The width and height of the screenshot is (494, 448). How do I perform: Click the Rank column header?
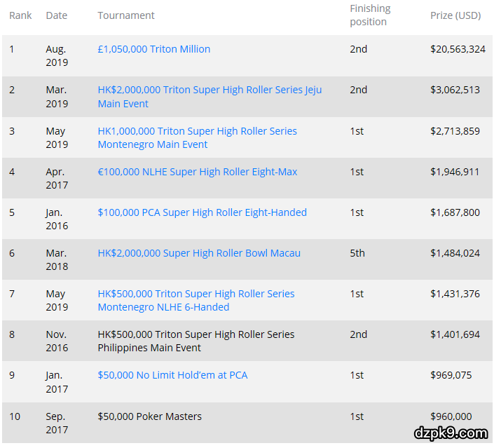click(20, 15)
